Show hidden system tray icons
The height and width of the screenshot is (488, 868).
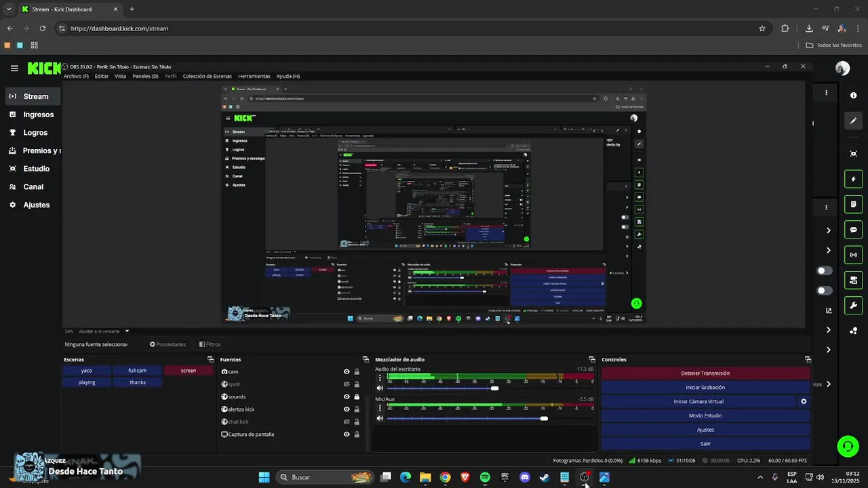point(759,477)
